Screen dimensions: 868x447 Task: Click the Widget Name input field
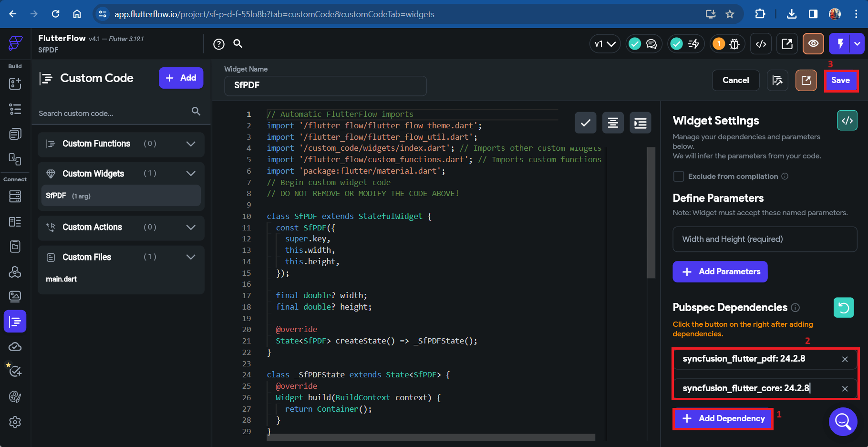pyautogui.click(x=325, y=85)
